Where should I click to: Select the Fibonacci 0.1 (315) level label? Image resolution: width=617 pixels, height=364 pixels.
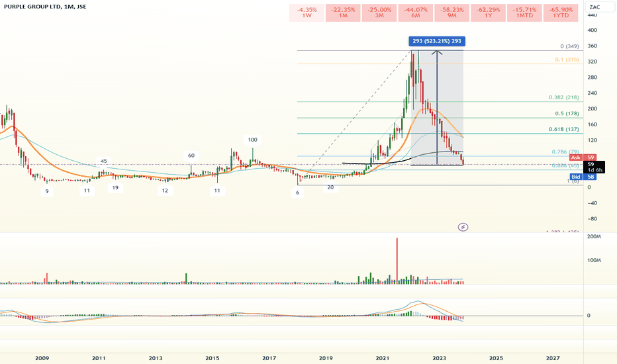(567, 60)
